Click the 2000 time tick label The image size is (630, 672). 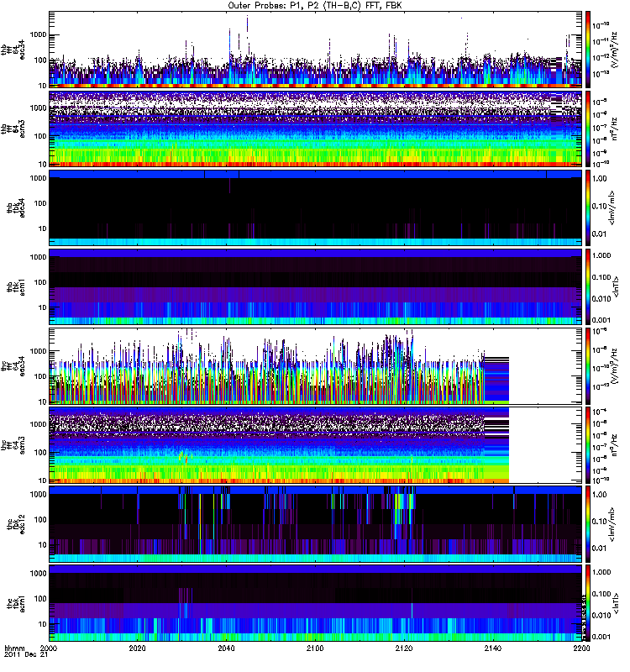click(x=50, y=649)
